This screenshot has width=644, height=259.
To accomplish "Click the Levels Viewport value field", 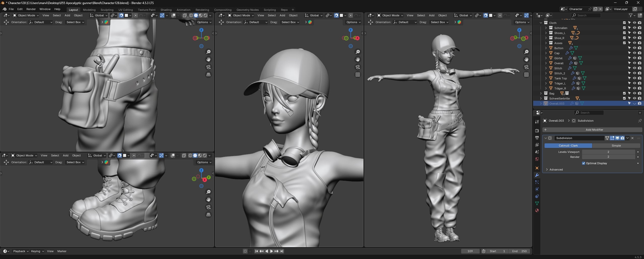I will [x=608, y=152].
